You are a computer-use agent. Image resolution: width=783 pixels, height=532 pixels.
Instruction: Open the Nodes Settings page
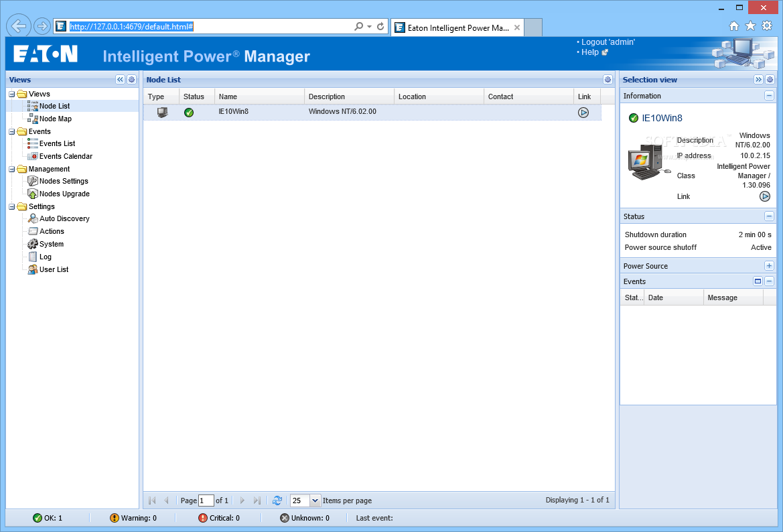(64, 181)
